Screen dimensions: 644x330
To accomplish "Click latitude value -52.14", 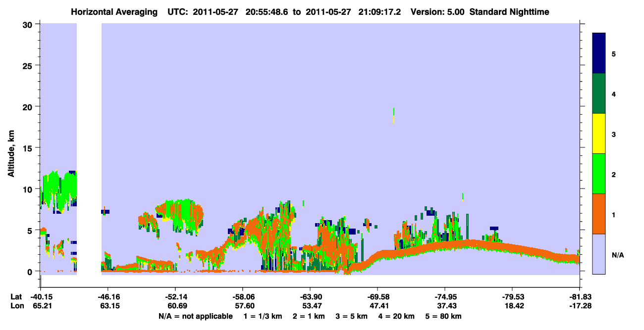I will (175, 297).
